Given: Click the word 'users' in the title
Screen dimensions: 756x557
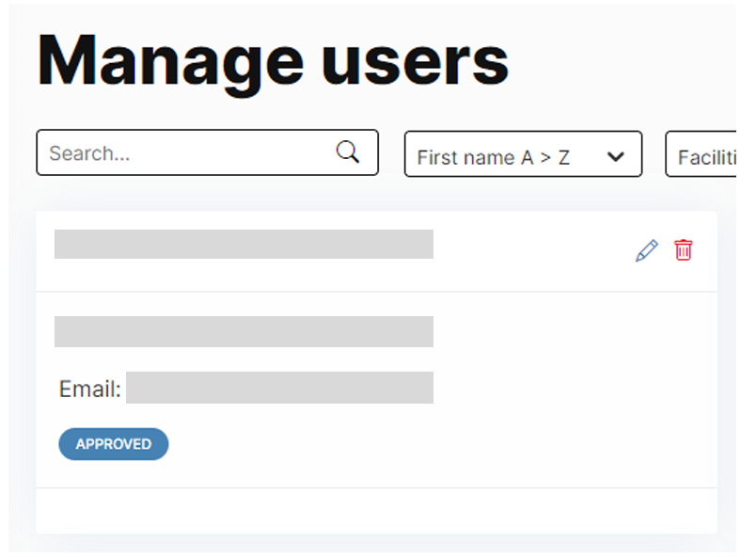Looking at the screenshot, I should tap(414, 60).
